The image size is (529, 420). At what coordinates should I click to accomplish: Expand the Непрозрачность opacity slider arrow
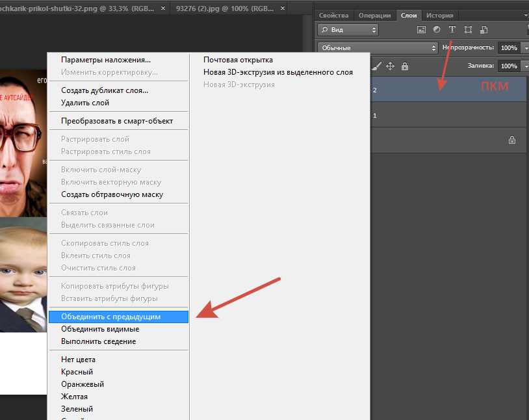[x=524, y=48]
